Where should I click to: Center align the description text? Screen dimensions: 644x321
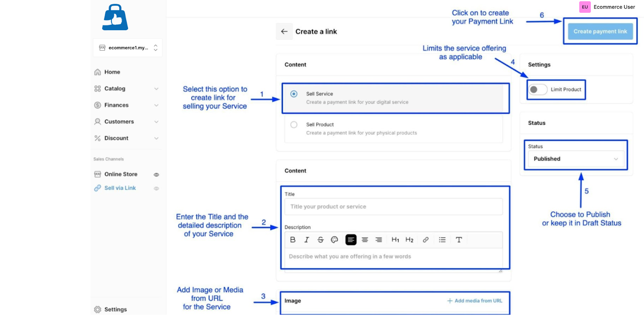365,240
